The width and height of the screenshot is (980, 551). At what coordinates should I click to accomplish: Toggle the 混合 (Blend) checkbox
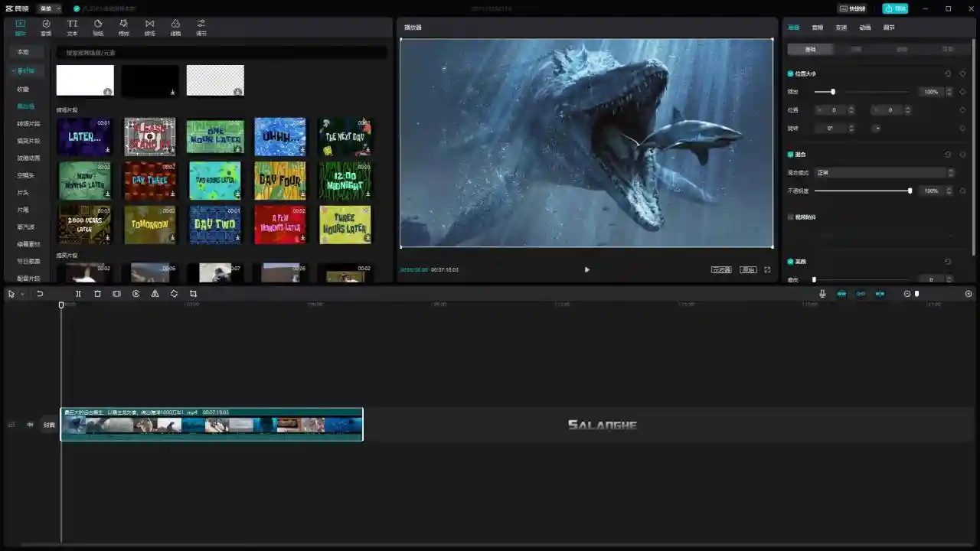coord(791,155)
